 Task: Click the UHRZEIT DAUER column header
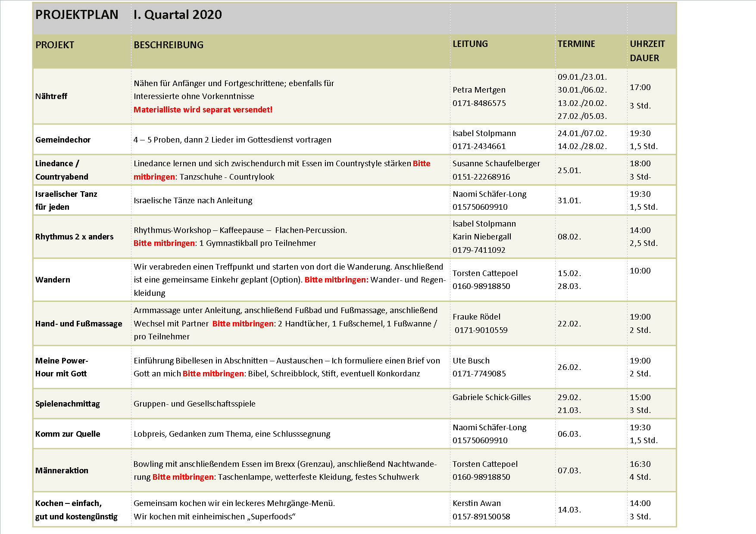647,51
